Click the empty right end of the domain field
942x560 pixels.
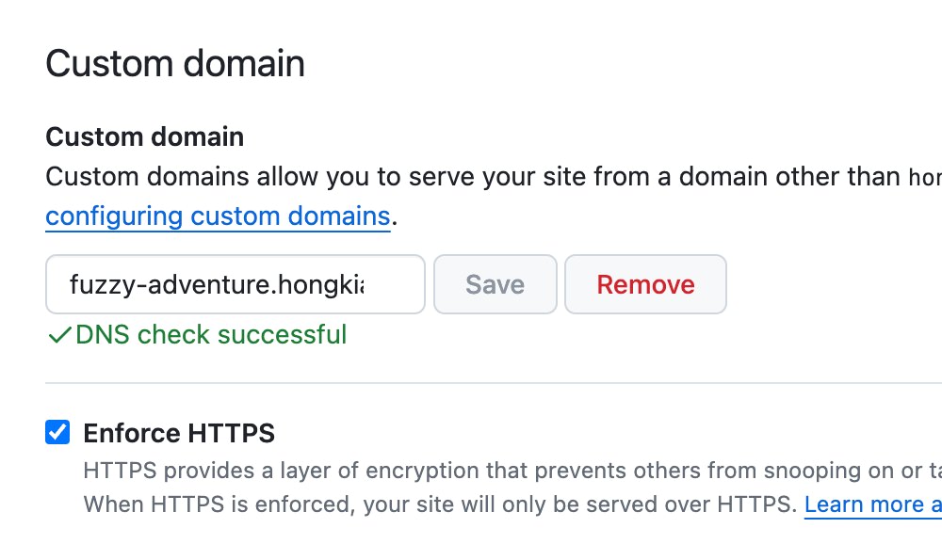(x=394, y=284)
